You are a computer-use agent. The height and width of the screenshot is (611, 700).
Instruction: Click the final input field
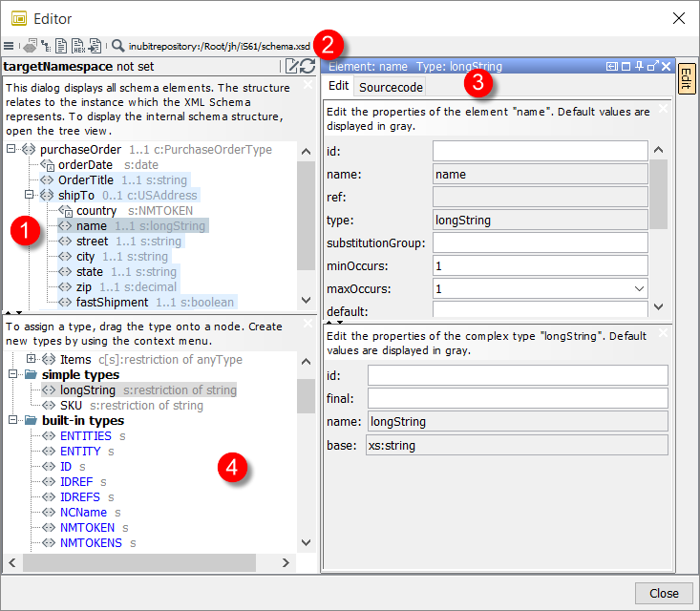pos(518,398)
